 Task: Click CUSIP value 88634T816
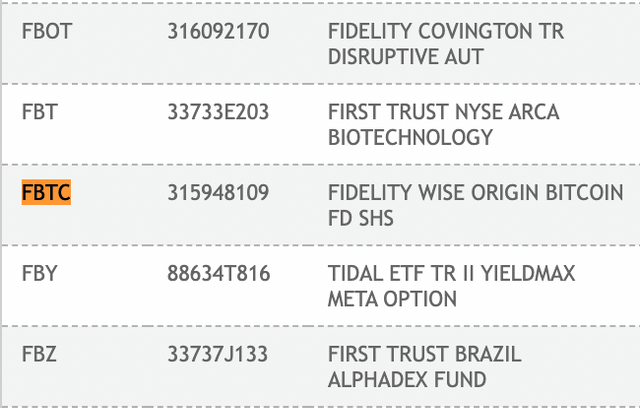pos(218,274)
